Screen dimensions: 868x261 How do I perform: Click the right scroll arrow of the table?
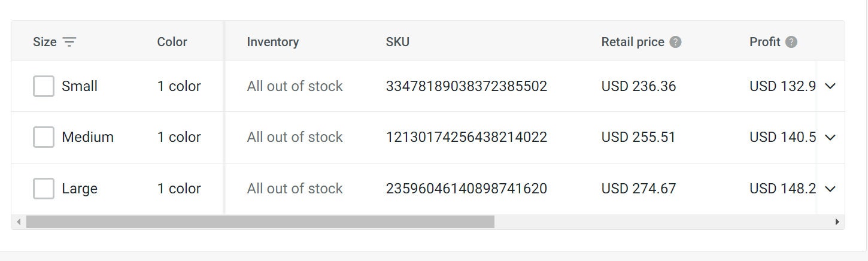click(x=837, y=222)
